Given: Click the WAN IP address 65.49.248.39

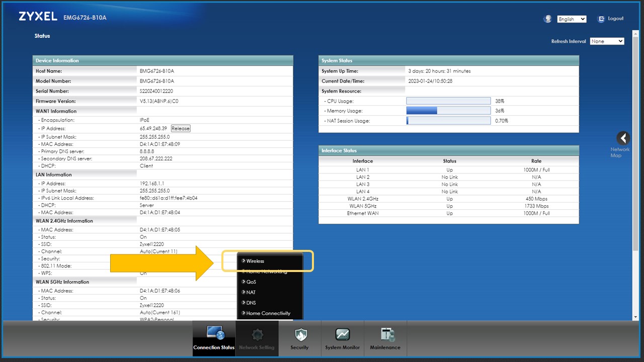Looking at the screenshot, I should pyautogui.click(x=153, y=129).
